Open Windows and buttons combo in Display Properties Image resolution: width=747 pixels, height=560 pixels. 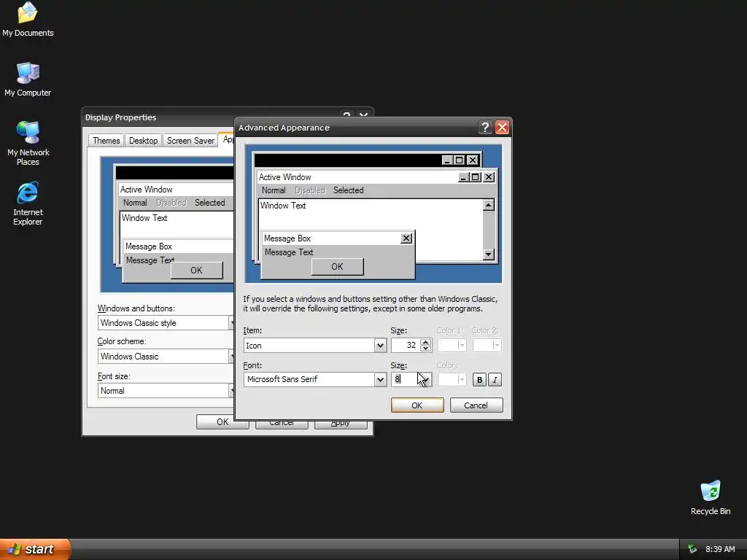coord(166,323)
